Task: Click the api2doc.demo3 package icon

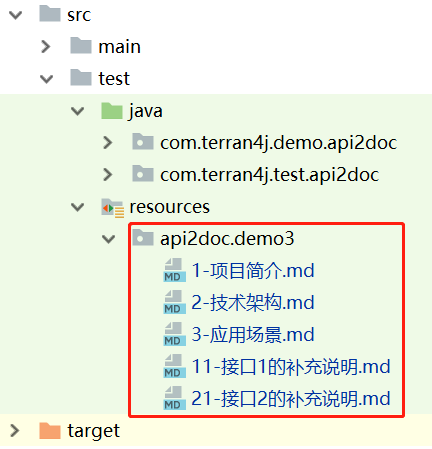Action: coord(143,237)
